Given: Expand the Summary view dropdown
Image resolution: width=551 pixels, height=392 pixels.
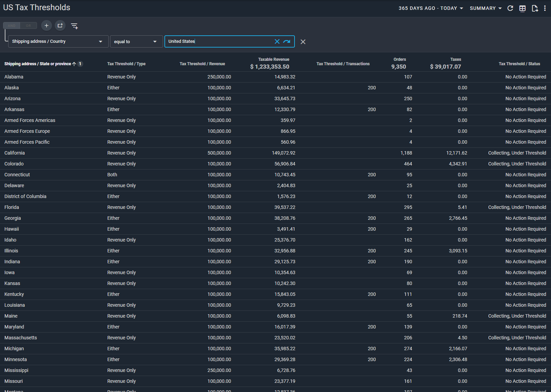Looking at the screenshot, I should click(x=485, y=8).
